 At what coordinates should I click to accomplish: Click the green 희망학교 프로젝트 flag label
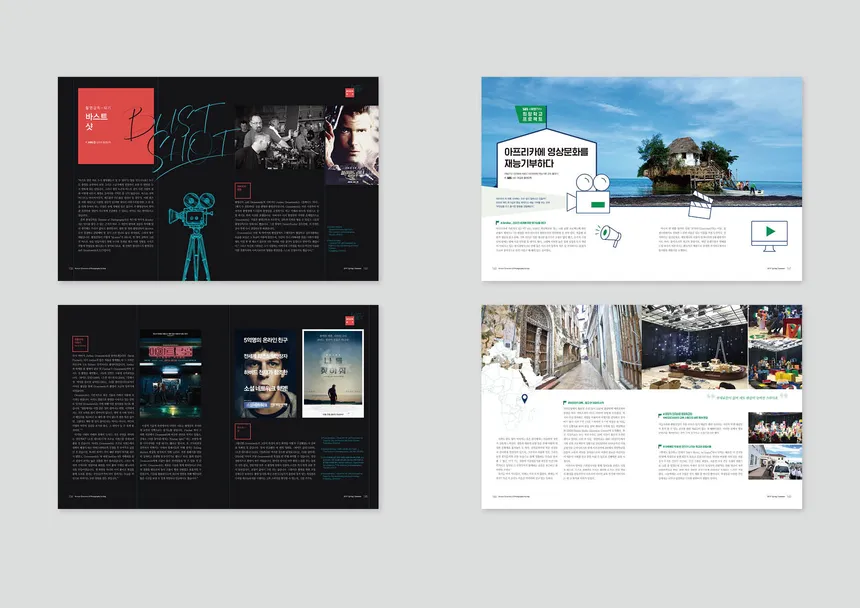530,114
